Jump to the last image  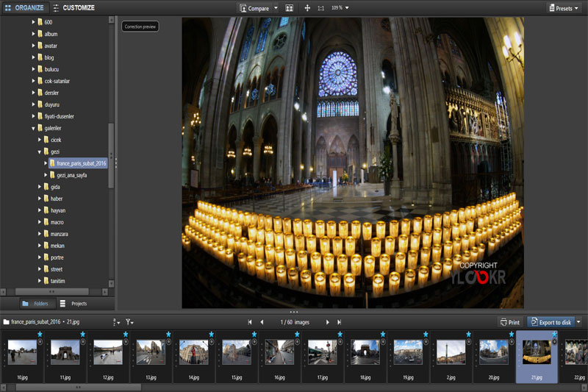tap(339, 322)
